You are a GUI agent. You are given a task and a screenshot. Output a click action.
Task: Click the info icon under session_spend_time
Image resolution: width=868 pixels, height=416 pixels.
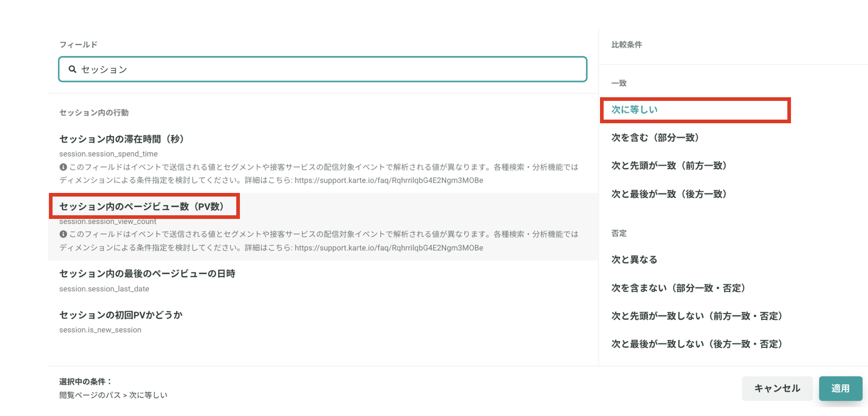63,167
